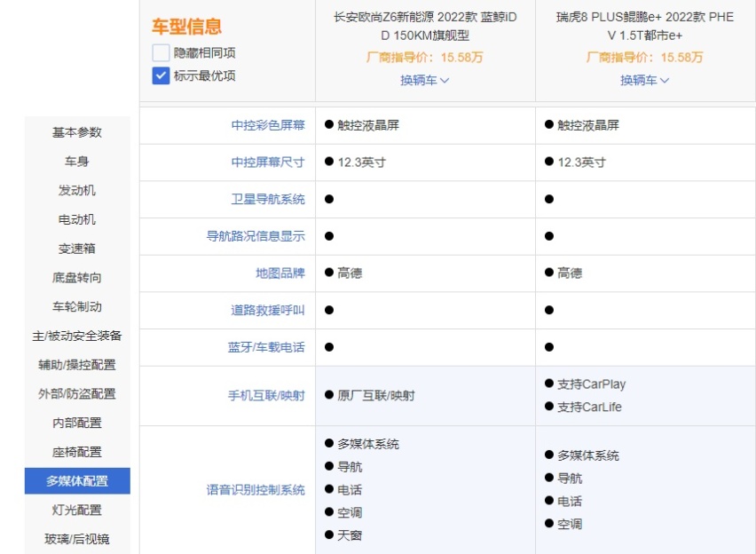The image size is (756, 554).
Task: Open 换辆车 dropdown for 瑞虎8 PLUS
Action: click(644, 80)
